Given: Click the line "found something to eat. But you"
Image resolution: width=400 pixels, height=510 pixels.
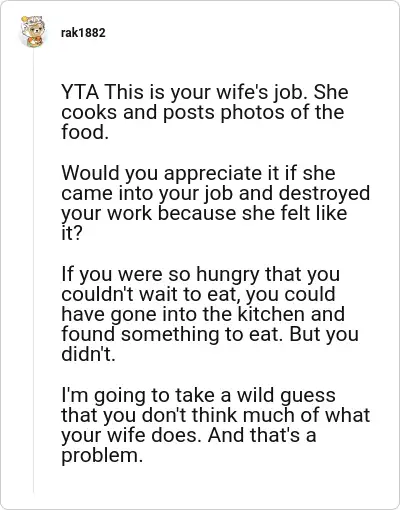Looking at the screenshot, I should tap(210, 334).
